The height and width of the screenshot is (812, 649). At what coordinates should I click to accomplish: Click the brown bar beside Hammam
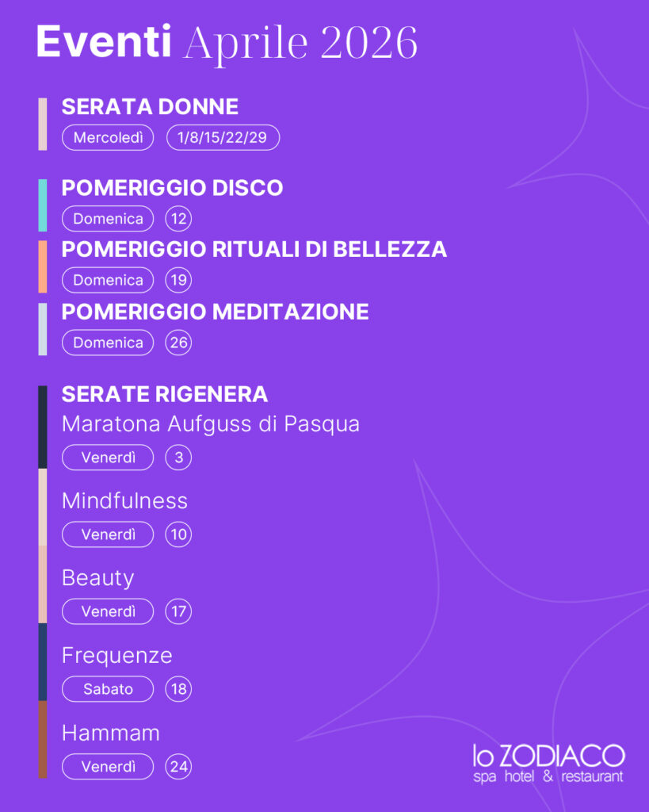click(43, 739)
